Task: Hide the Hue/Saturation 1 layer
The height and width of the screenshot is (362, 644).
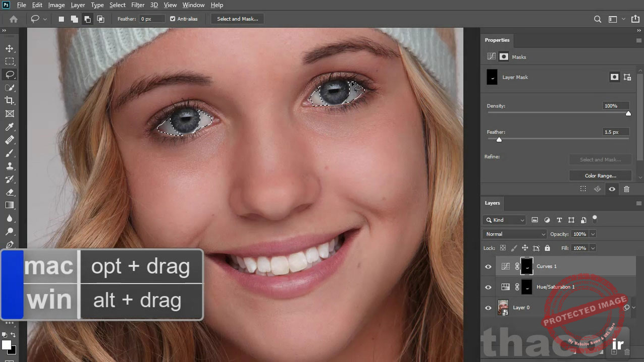Action: 488,287
